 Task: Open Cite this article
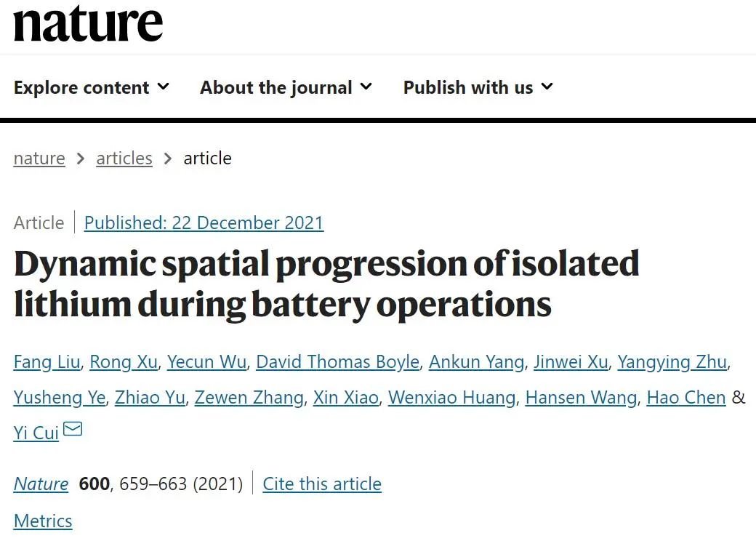[322, 484]
